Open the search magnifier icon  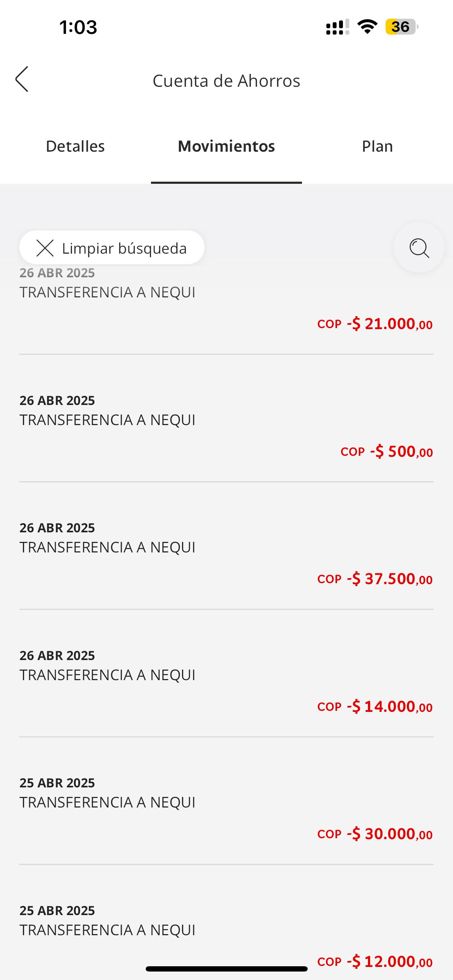419,248
